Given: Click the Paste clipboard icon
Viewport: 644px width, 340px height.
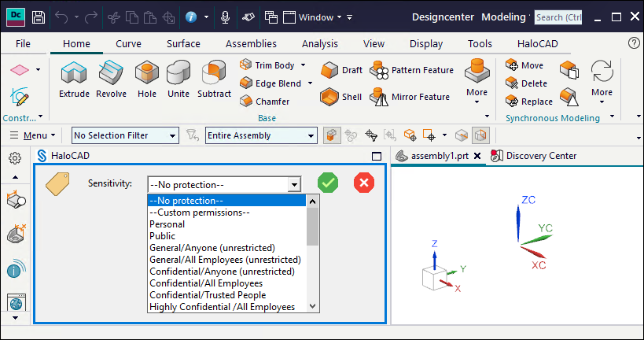Looking at the screenshot, I should 150,17.
